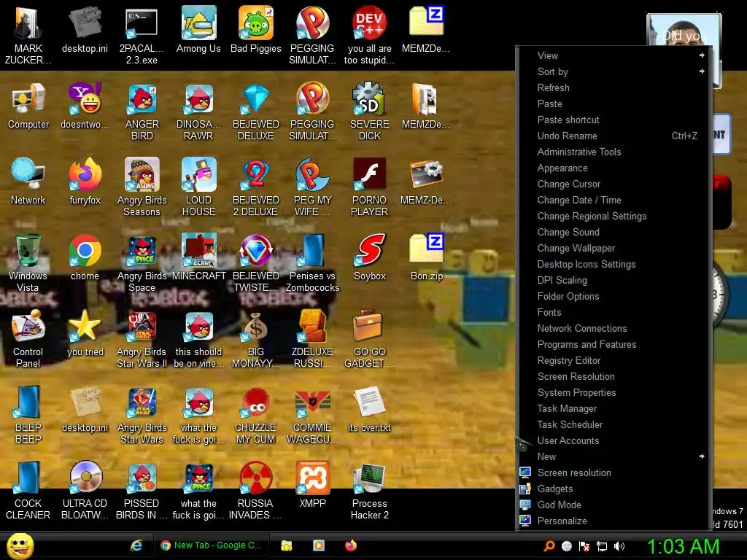Choose DPI Scaling from the menu
The height and width of the screenshot is (560, 747).
(x=614, y=280)
